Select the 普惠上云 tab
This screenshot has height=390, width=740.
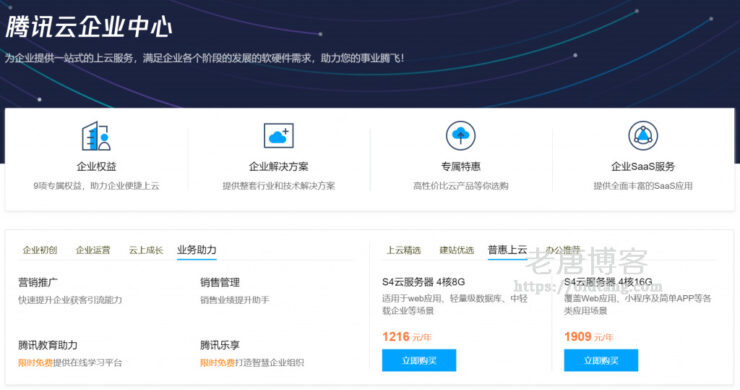pos(508,250)
